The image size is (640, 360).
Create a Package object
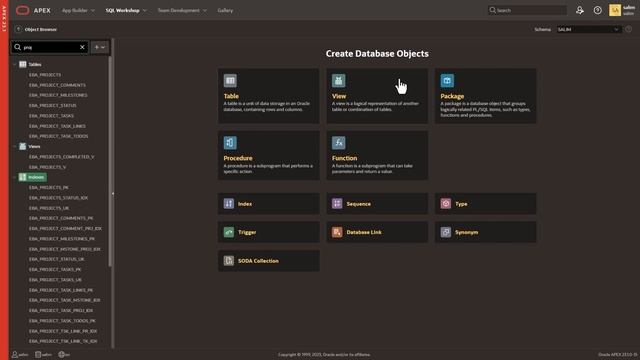click(486, 96)
